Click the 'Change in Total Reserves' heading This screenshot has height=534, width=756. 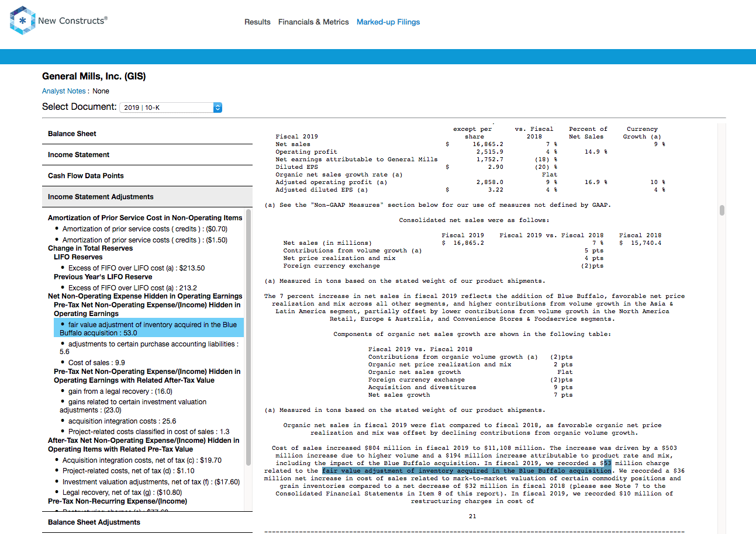click(x=91, y=248)
